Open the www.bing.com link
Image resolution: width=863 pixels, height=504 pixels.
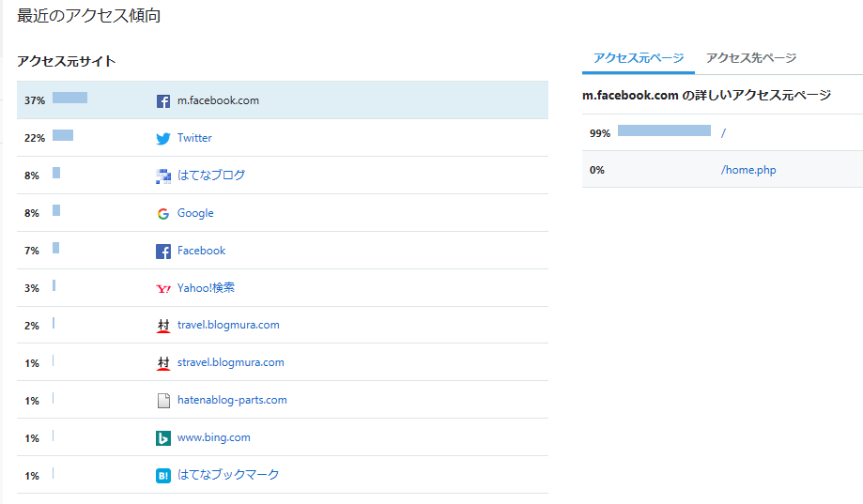coord(213,437)
